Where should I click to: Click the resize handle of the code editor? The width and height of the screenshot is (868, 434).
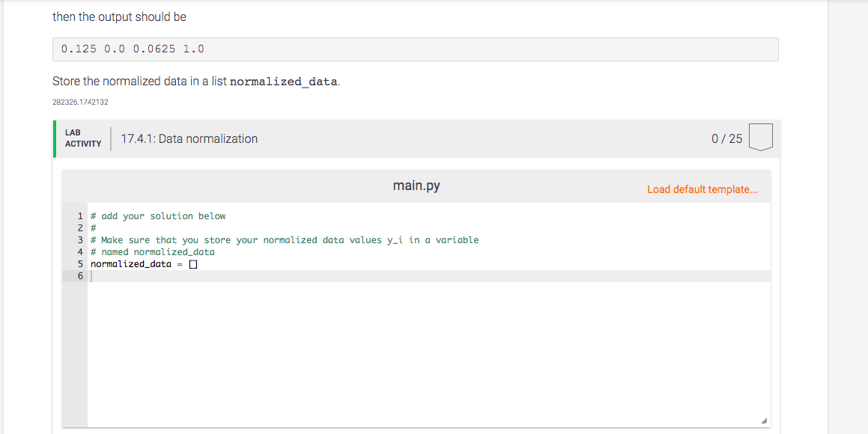click(x=764, y=420)
